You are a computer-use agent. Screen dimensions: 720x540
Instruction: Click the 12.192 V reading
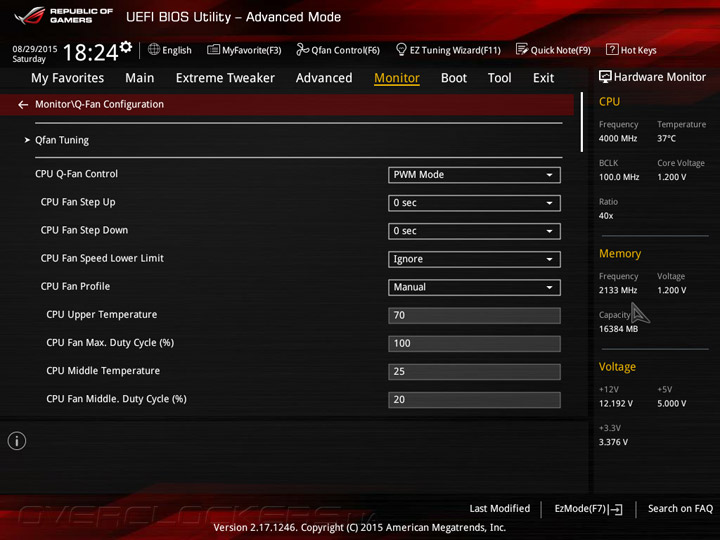[615, 404]
